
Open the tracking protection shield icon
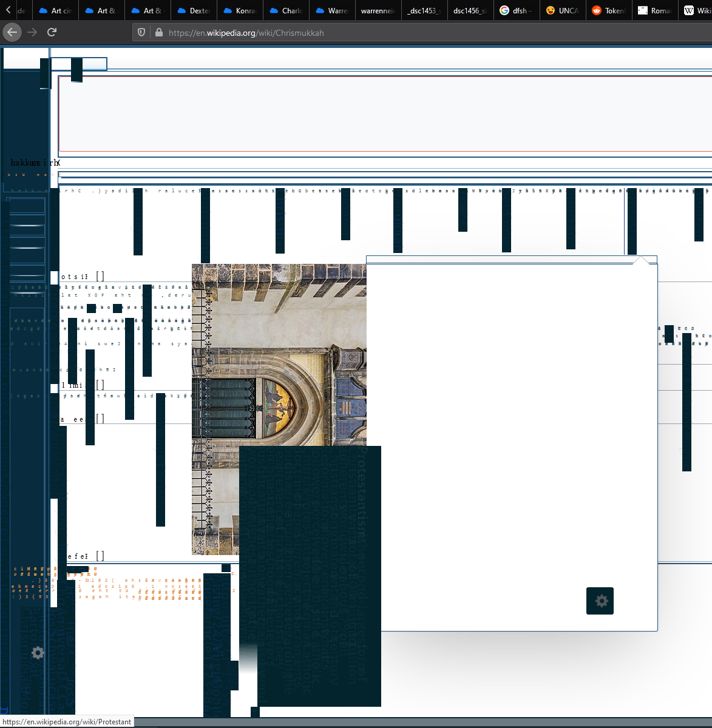141,33
